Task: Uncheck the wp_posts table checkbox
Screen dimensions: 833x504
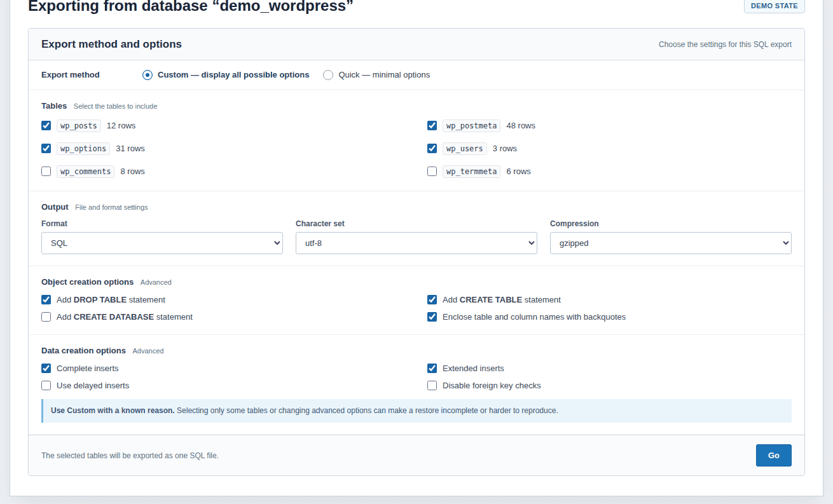Action: point(46,126)
